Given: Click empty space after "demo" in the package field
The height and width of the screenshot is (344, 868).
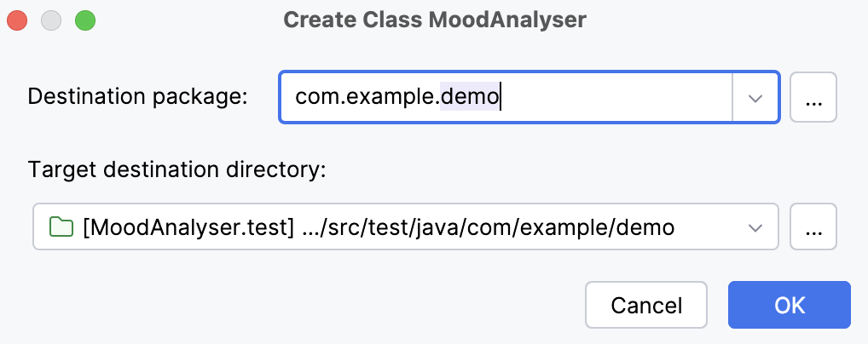Looking at the screenshot, I should pos(614,98).
